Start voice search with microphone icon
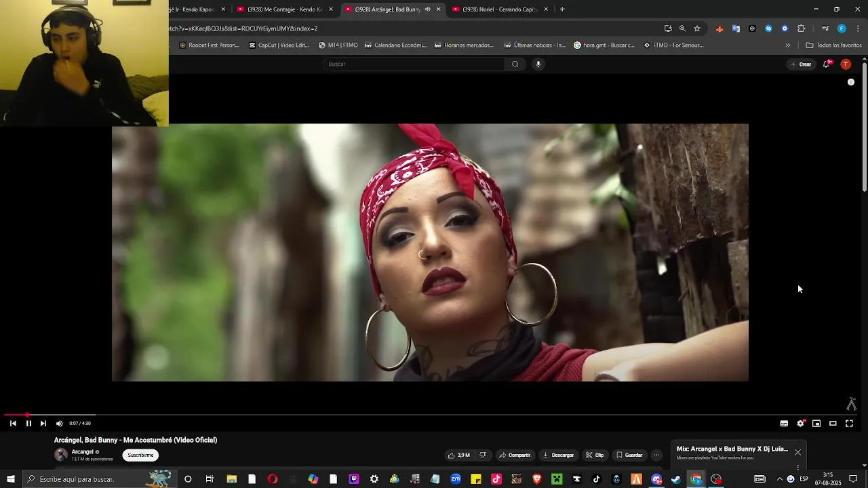 coord(538,64)
